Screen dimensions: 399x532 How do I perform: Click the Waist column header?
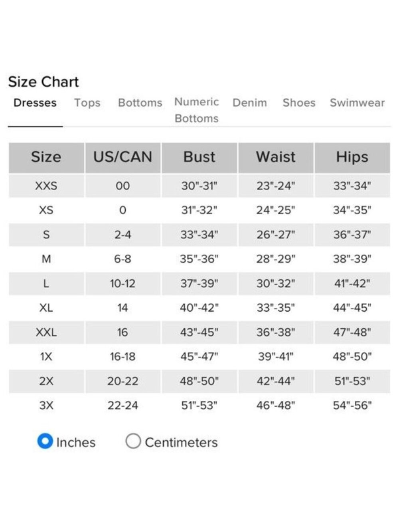click(276, 157)
